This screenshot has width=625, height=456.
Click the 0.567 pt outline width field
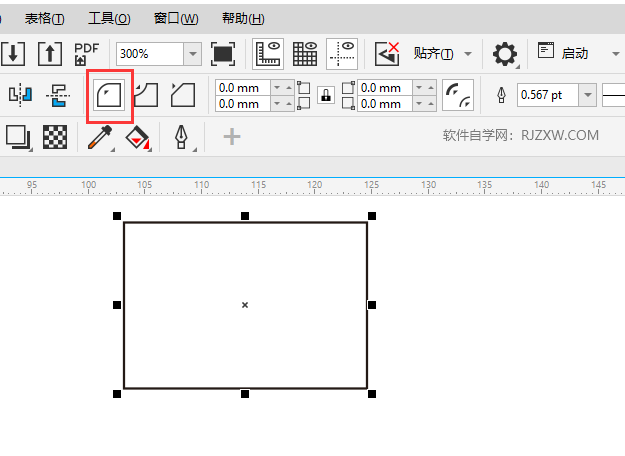tap(548, 95)
